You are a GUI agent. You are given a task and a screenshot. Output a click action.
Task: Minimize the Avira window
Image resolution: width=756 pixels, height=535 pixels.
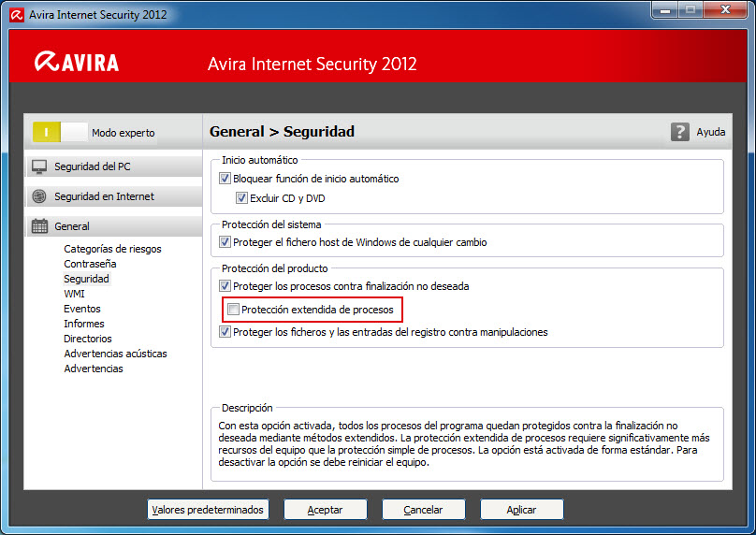[665, 9]
